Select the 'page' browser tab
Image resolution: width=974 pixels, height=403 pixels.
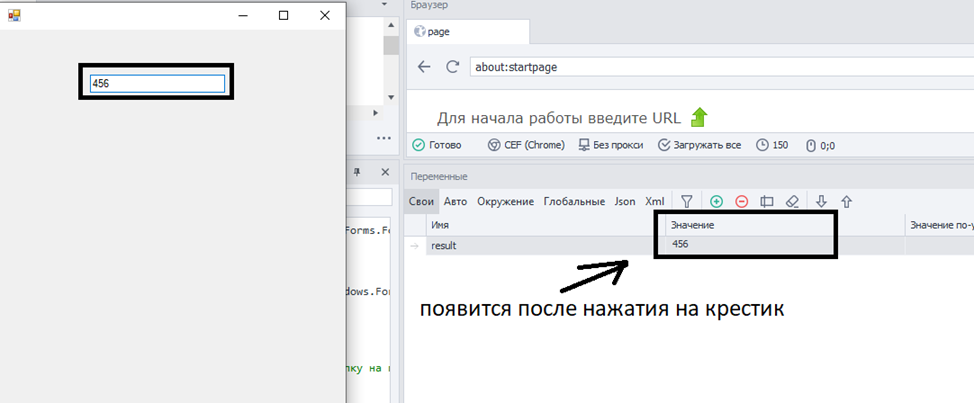coord(468,32)
